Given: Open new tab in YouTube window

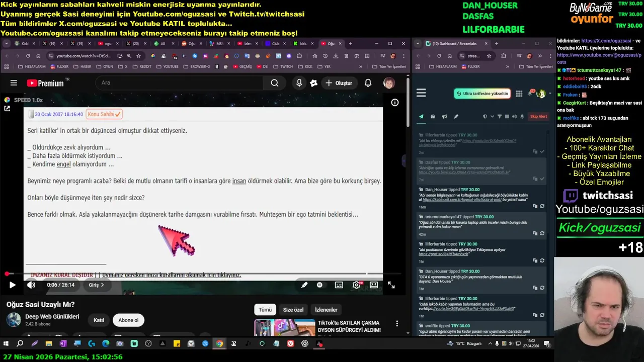Looking at the screenshot, I should click(x=351, y=44).
